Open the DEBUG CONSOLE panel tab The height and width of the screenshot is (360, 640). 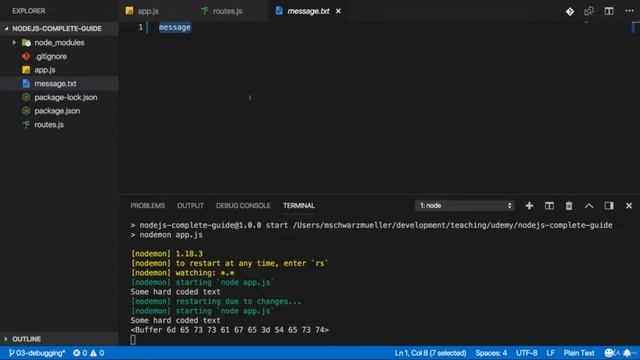pos(243,205)
